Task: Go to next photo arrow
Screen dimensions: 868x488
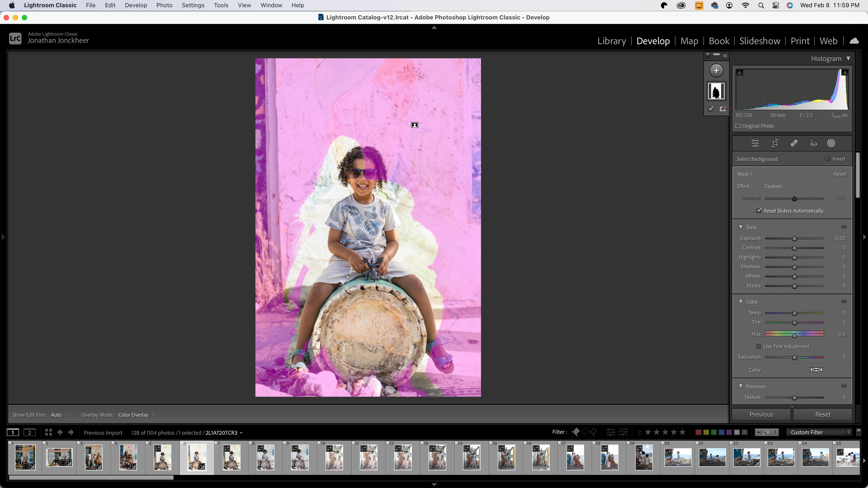Action: coord(71,432)
